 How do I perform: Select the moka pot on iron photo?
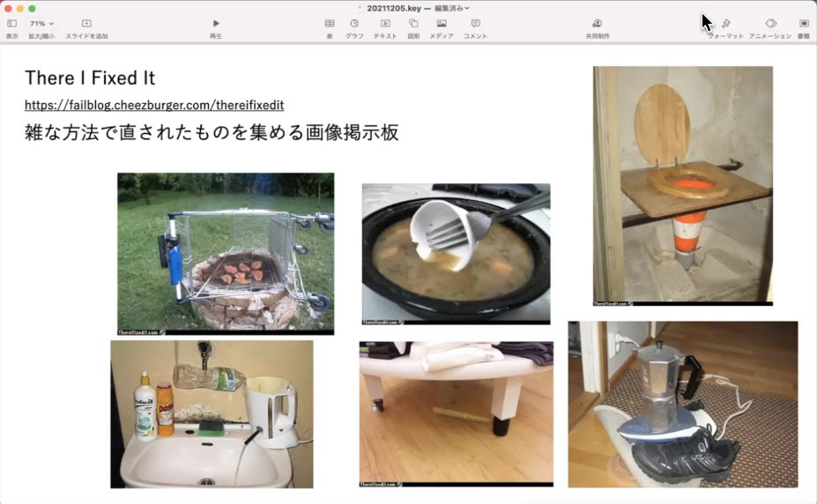pos(682,404)
